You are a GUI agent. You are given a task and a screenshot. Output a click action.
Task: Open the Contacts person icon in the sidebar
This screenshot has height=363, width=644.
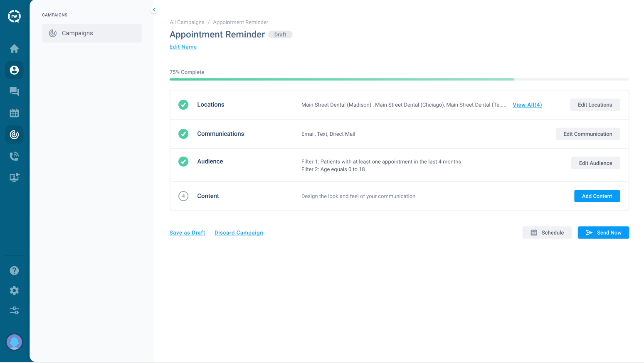pyautogui.click(x=14, y=70)
